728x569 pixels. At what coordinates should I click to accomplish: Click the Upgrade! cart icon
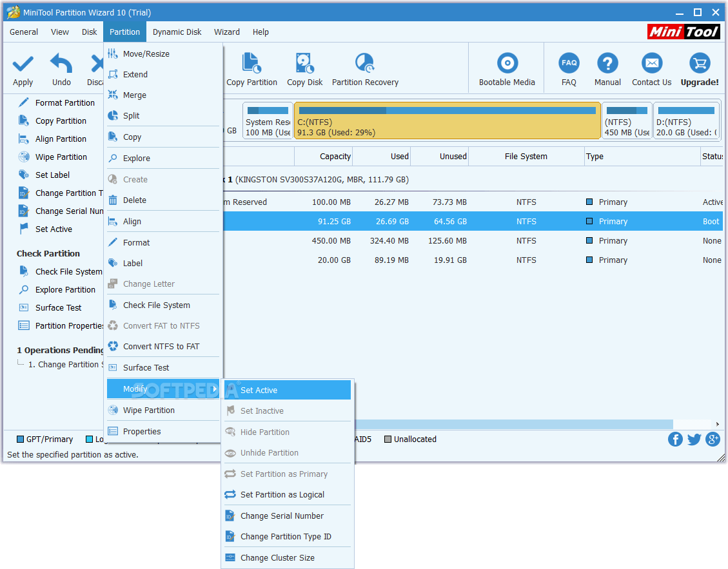coord(700,63)
